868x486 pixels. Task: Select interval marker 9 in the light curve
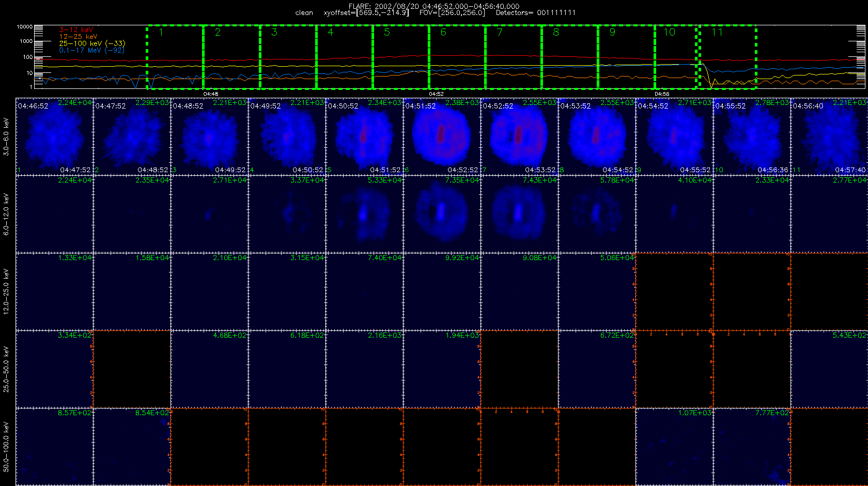pyautogui.click(x=612, y=32)
